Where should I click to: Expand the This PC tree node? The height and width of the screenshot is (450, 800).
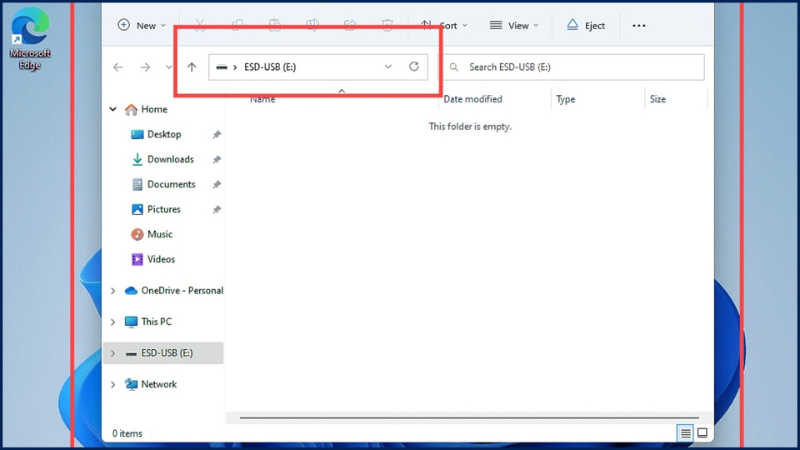coord(113,322)
